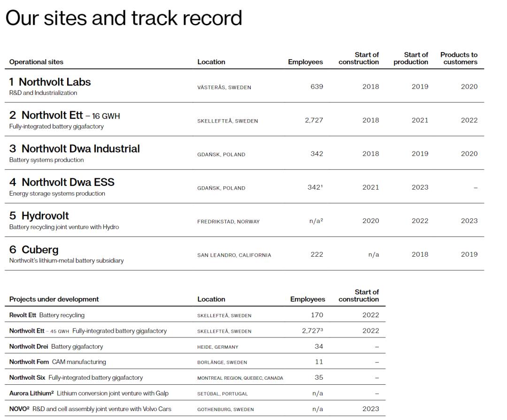Click the "11" employees value for Northvolt Fem
The height and width of the screenshot is (420, 507).
(x=319, y=362)
